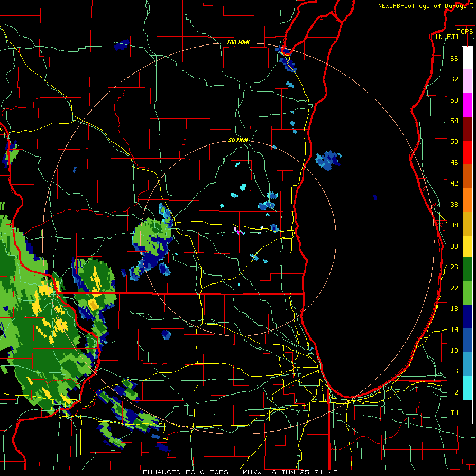The image size is (476, 476).
Task: Click the '66' legend value
Action: coord(454,58)
